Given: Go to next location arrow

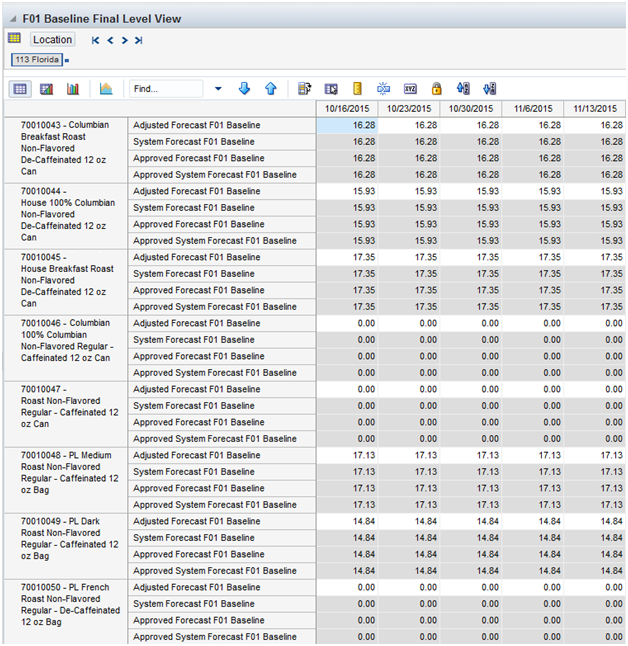Looking at the screenshot, I should click(124, 40).
